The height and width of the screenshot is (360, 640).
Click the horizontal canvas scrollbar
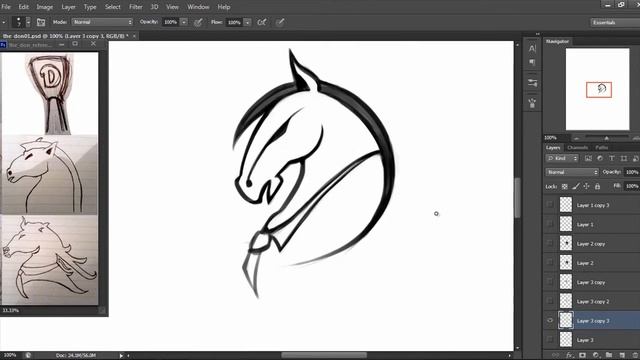(324, 355)
